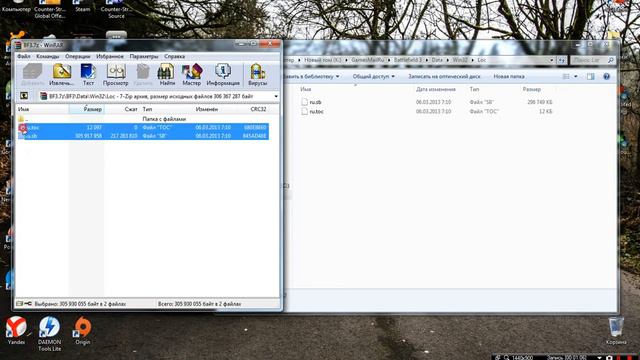640x360 pixels.
Task: Open the Команды menu
Action: (x=47, y=56)
